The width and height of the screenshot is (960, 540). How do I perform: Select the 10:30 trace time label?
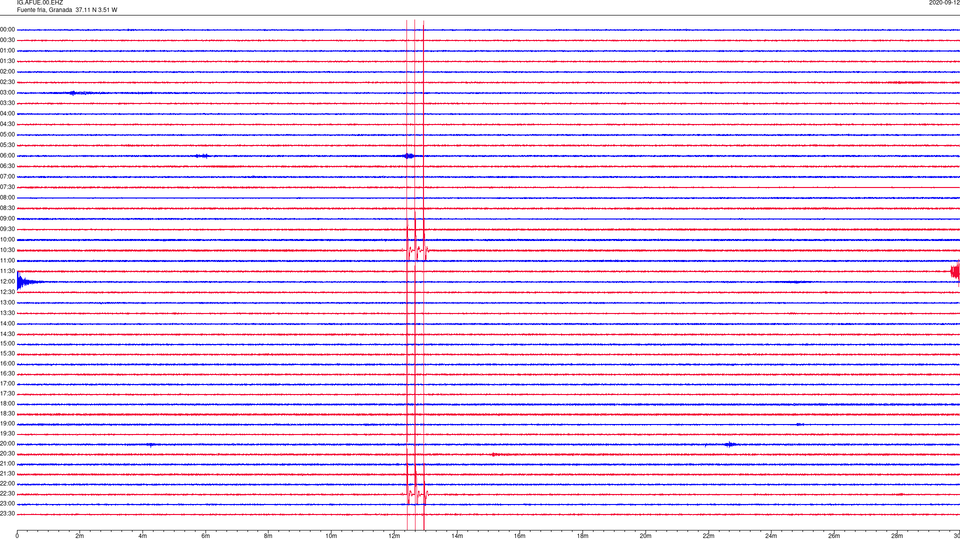pos(8,250)
